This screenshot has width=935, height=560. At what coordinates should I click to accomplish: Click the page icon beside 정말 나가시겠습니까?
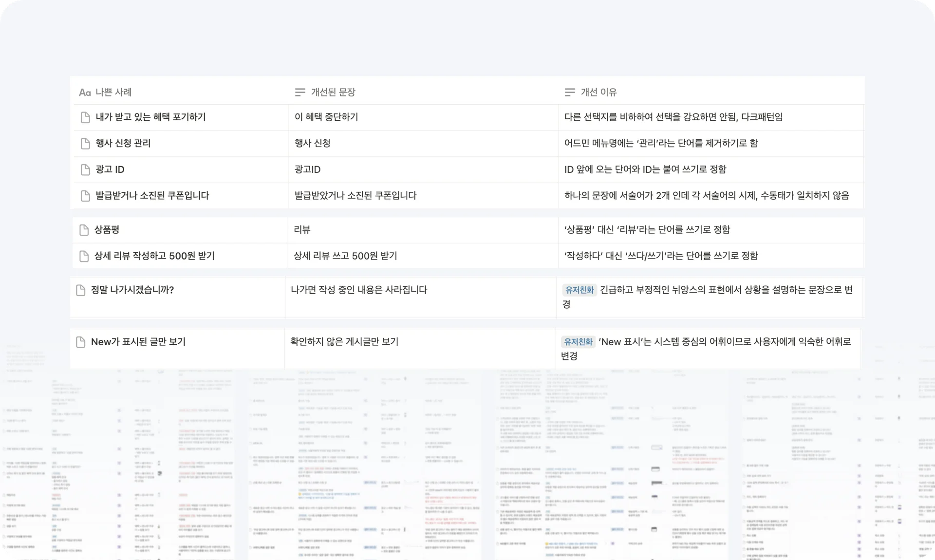(81, 290)
